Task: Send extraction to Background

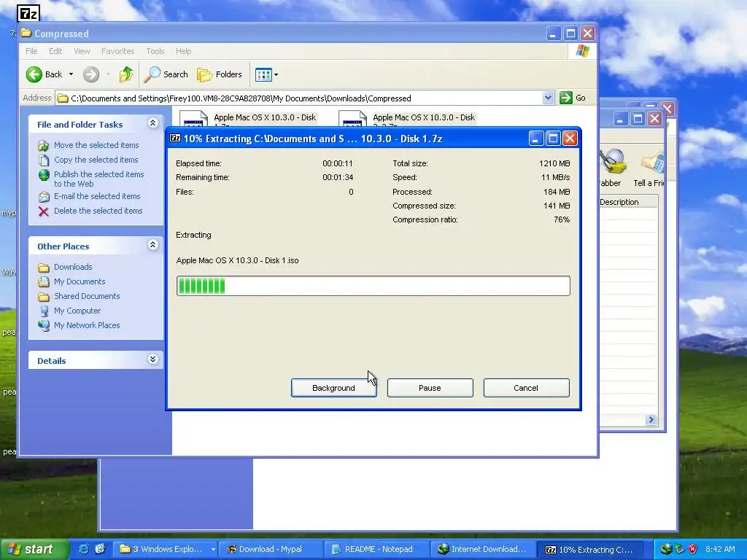Action: [x=333, y=388]
